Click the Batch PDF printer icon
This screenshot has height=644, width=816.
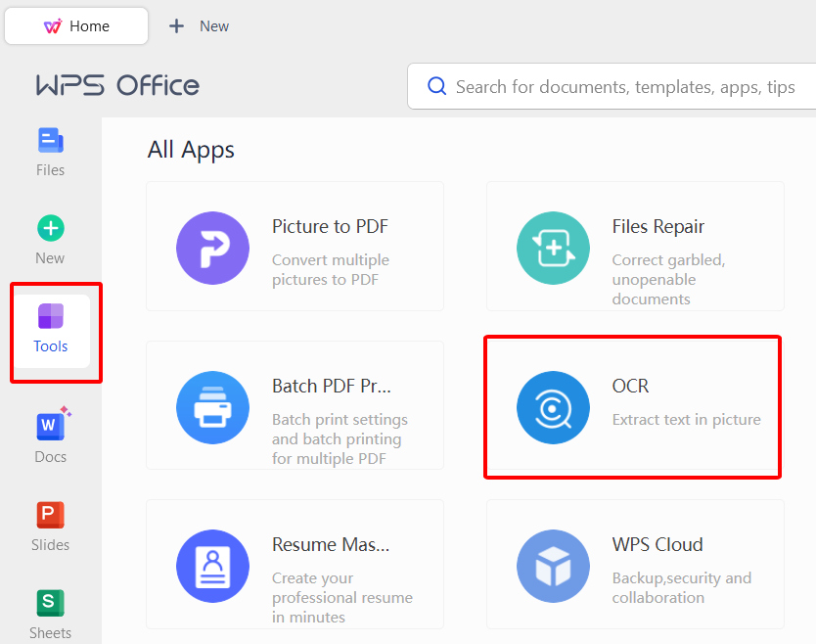(x=213, y=408)
